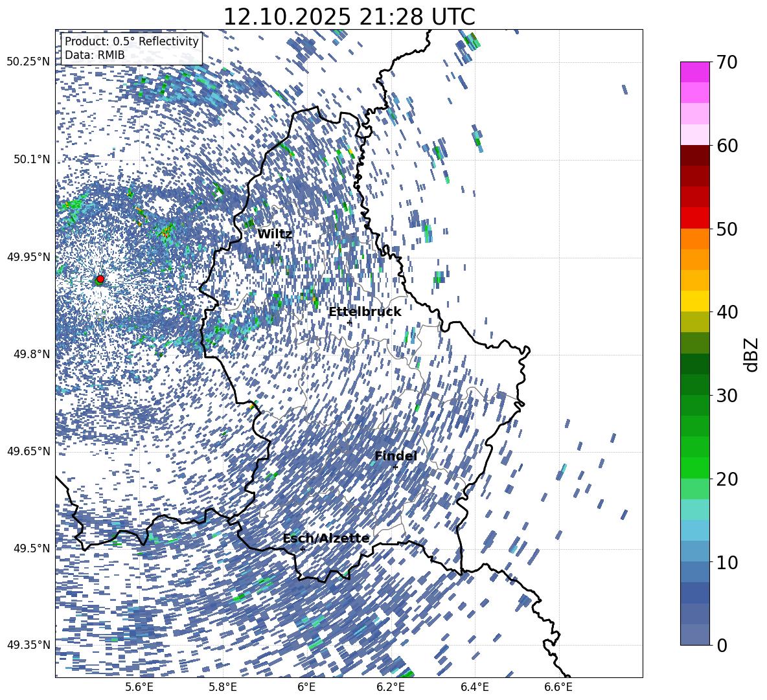The width and height of the screenshot is (767, 700).
Task: Pick the light turquoise swatch just below 20 dBZ
Action: (x=694, y=510)
